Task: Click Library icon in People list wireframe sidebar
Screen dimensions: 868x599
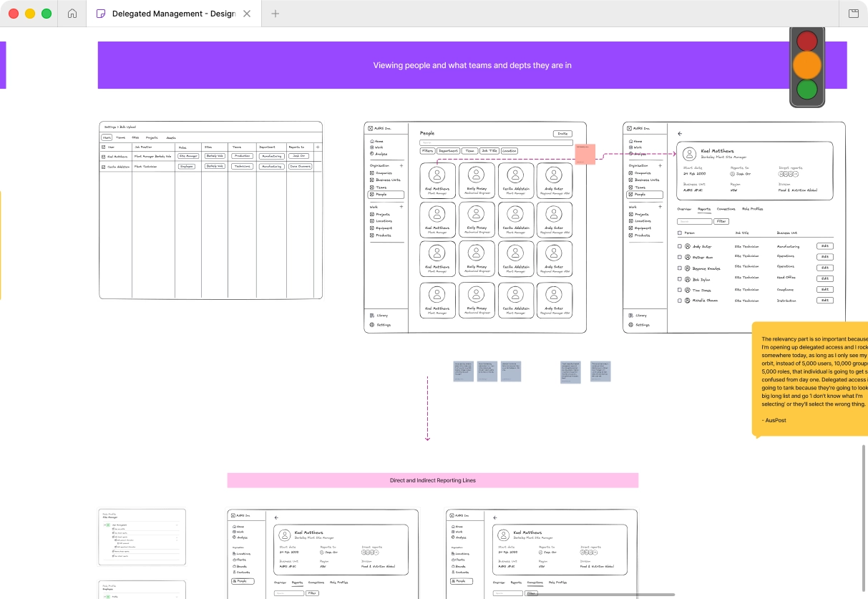Action: coord(371,315)
